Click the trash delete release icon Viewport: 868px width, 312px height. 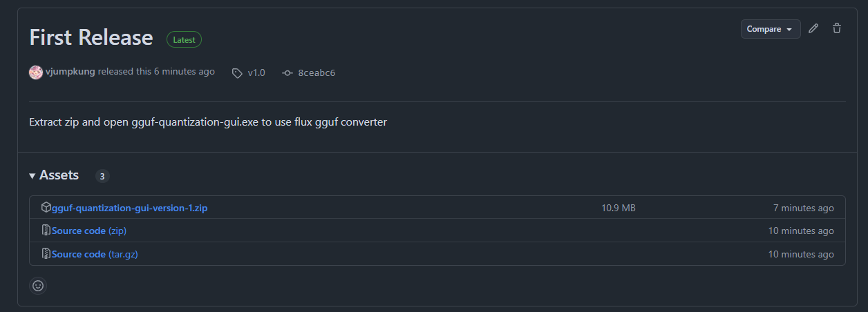[x=837, y=29]
